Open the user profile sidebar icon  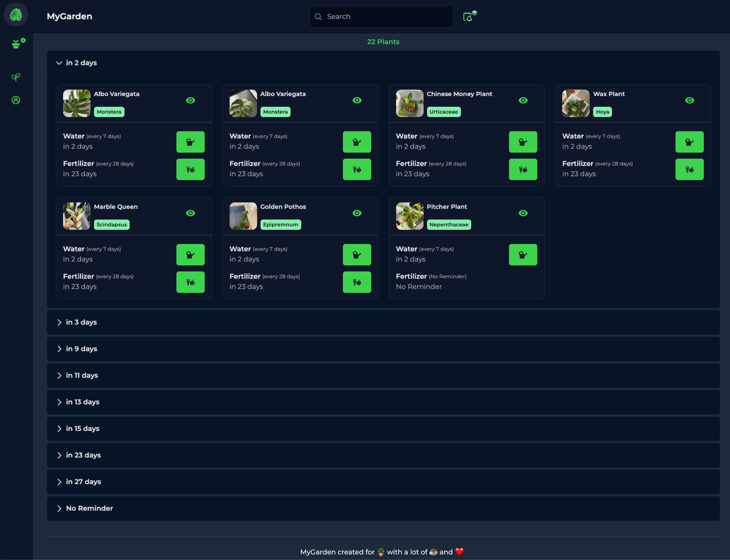16,100
